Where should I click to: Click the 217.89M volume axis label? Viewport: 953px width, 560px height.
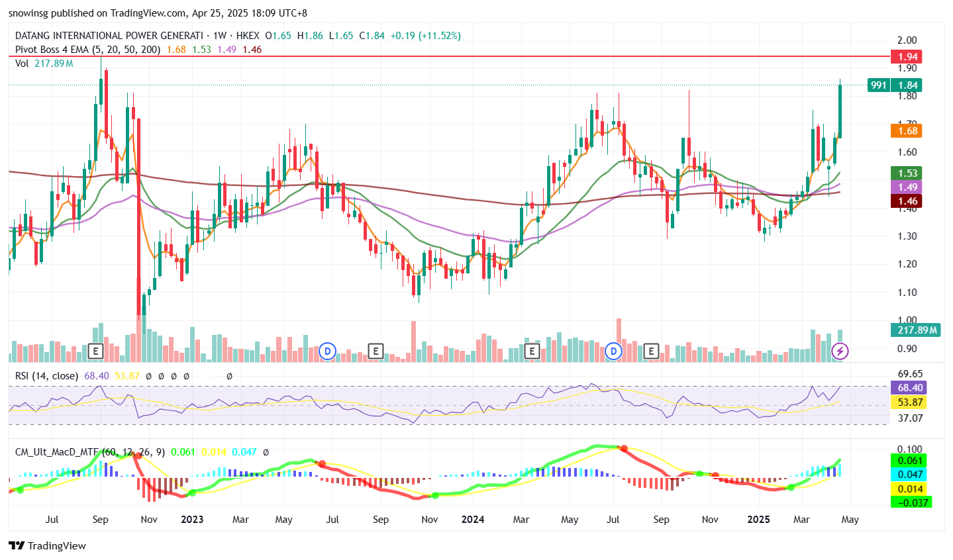pyautogui.click(x=915, y=330)
